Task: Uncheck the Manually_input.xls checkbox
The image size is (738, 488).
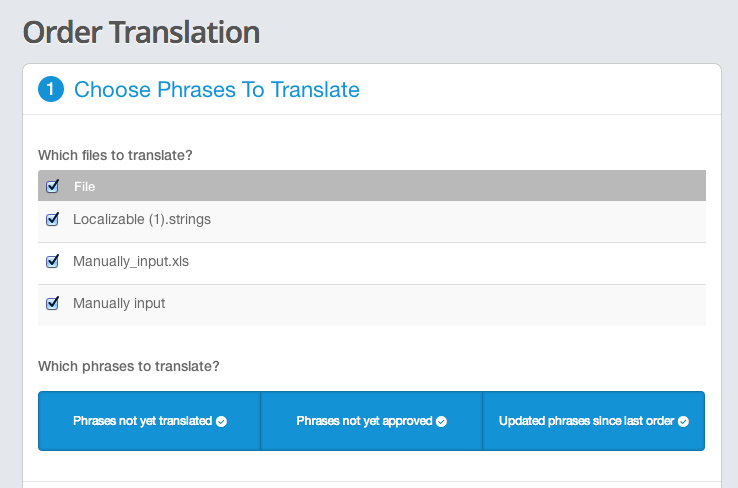Action: pyautogui.click(x=52, y=261)
